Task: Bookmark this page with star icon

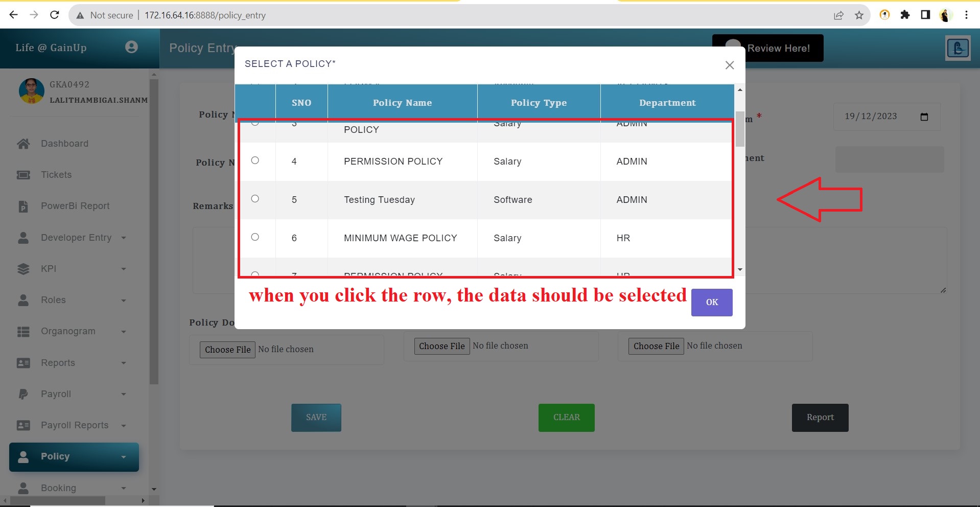Action: [x=859, y=15]
